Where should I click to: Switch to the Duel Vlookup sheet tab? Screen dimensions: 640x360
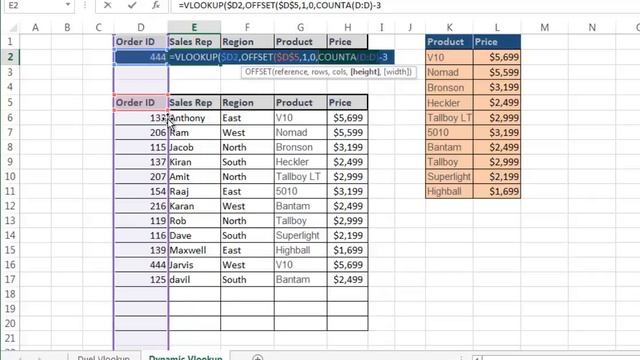[x=104, y=358]
